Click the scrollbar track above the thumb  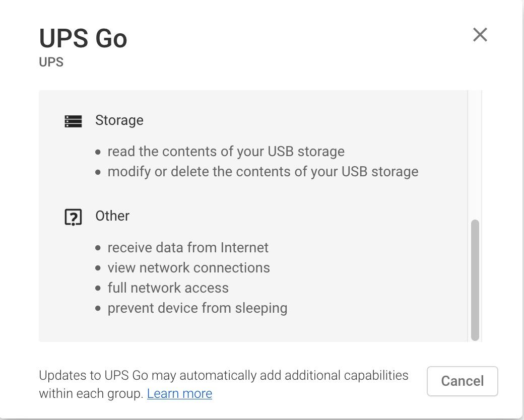(x=475, y=155)
